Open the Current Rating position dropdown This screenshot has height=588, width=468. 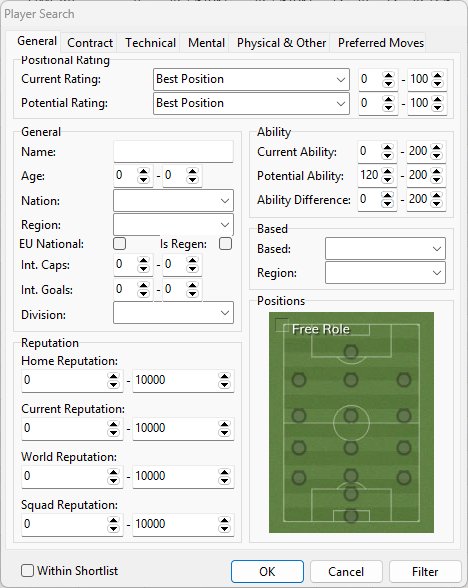click(x=251, y=79)
